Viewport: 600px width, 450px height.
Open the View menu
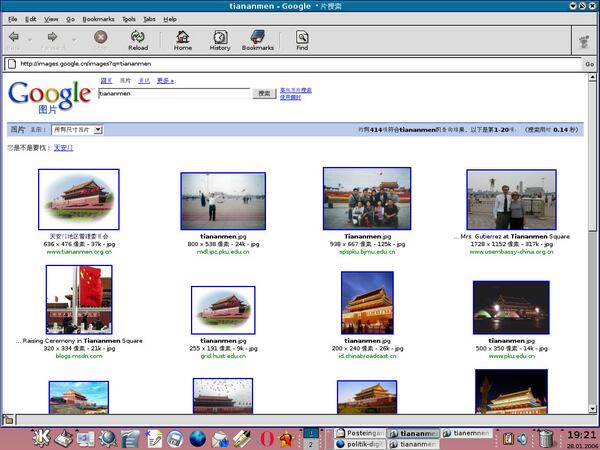(51, 19)
